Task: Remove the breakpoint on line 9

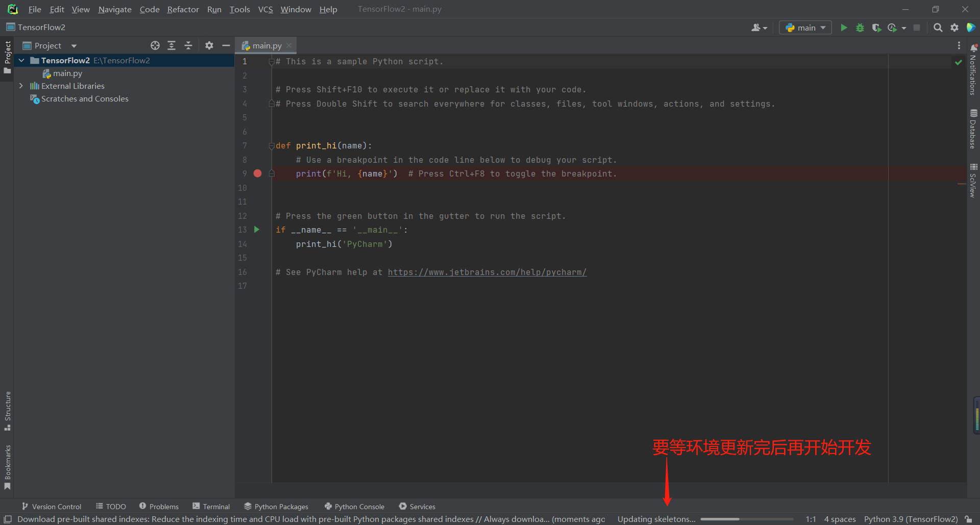Action: [258, 173]
